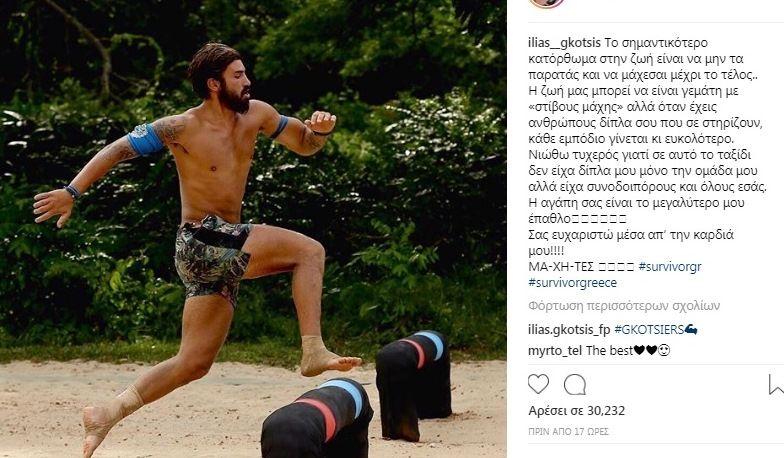Image resolution: width=784 pixels, height=458 pixels.
Task: Click the flexed bicep emoji after #GKOTSIERS
Action: pos(691,330)
